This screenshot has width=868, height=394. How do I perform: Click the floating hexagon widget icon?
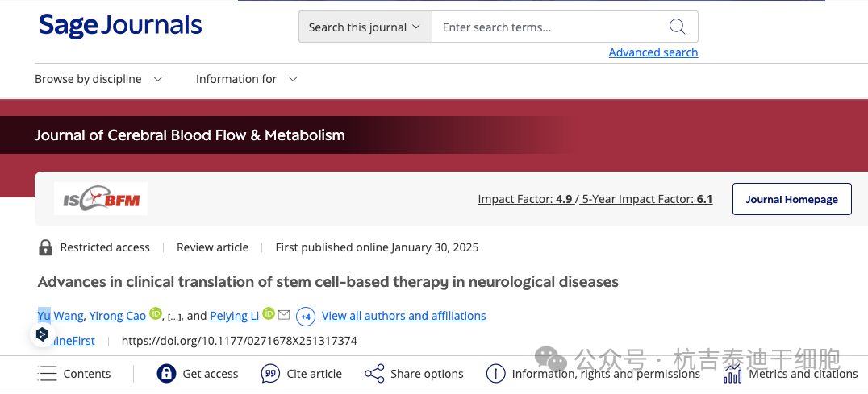tap(43, 334)
